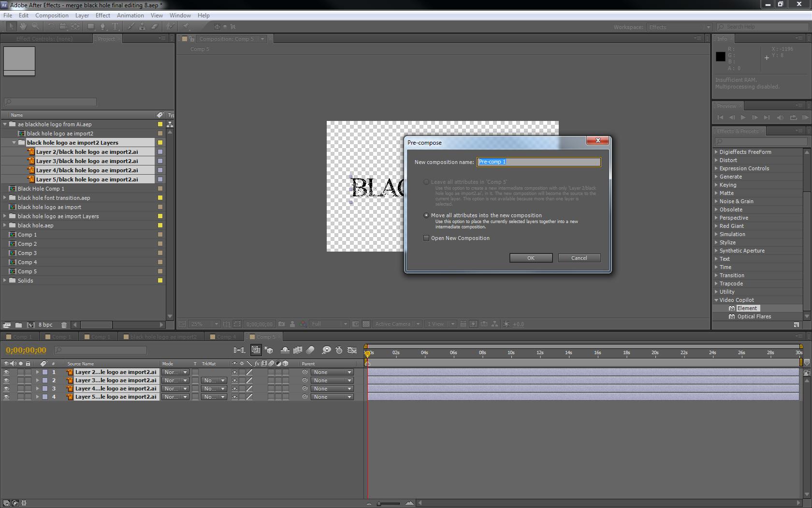Switch to Comp 4 timeline tab
Image resolution: width=812 pixels, height=508 pixels.
tap(223, 337)
